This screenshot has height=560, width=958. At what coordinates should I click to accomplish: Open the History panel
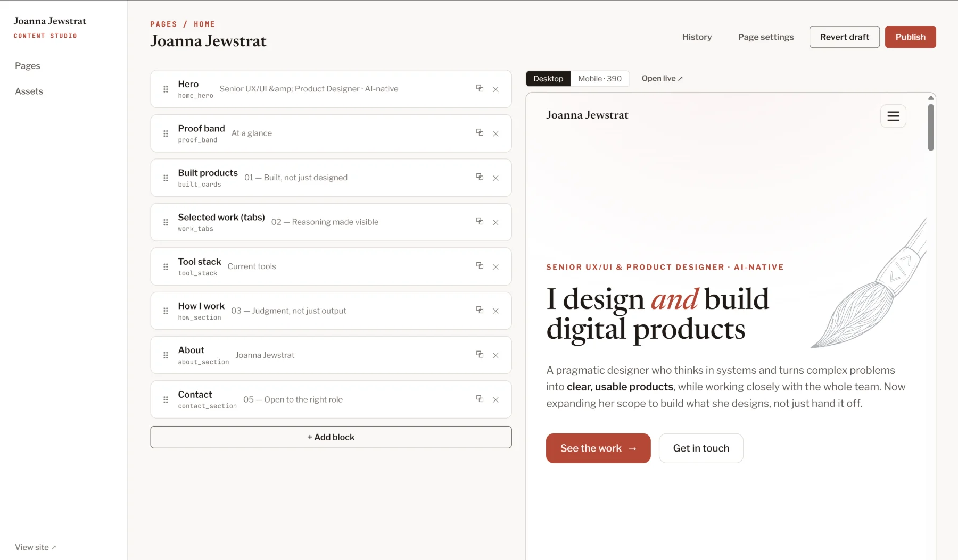click(697, 37)
